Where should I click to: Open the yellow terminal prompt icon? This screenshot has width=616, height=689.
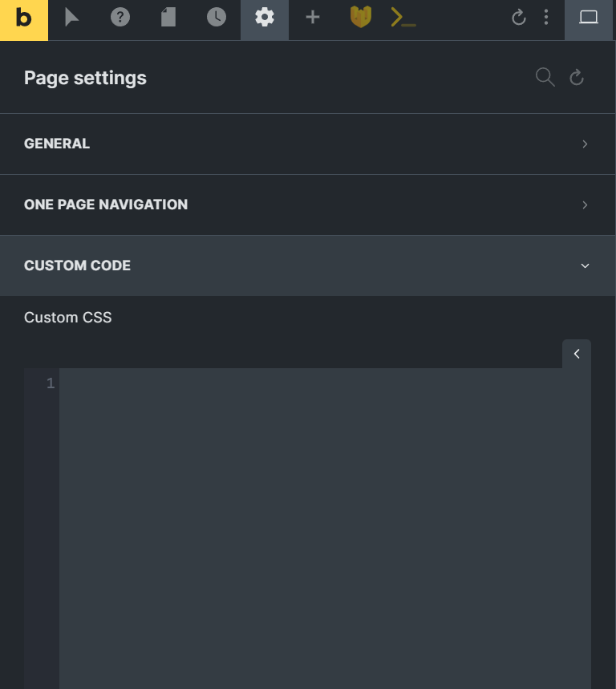click(x=403, y=18)
